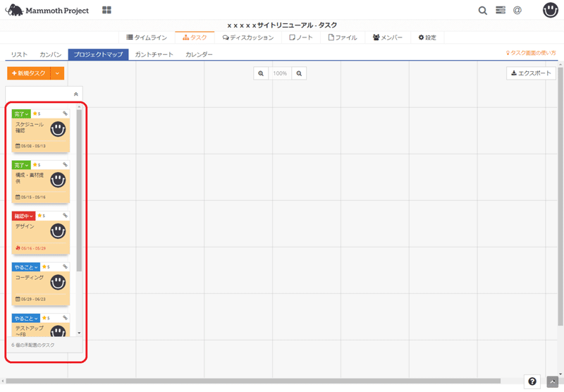Viewport: 564px width, 392px height.
Task: Switch to カレンダー view
Action: [199, 54]
